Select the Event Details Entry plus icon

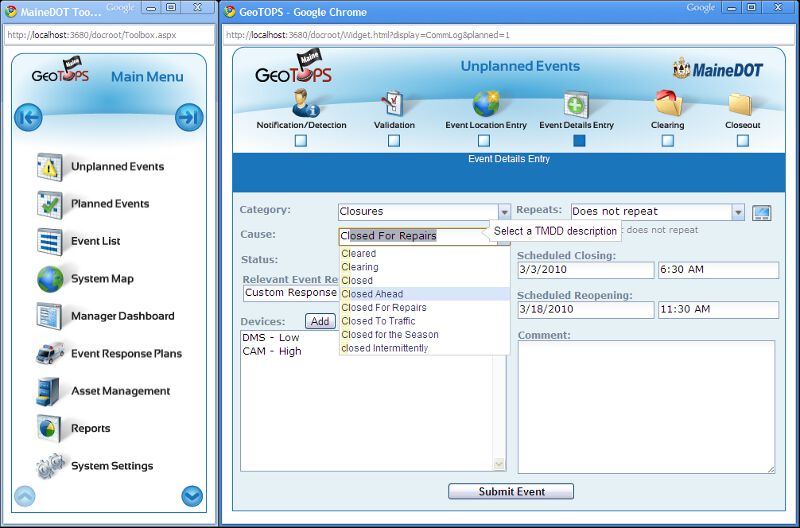tap(576, 104)
